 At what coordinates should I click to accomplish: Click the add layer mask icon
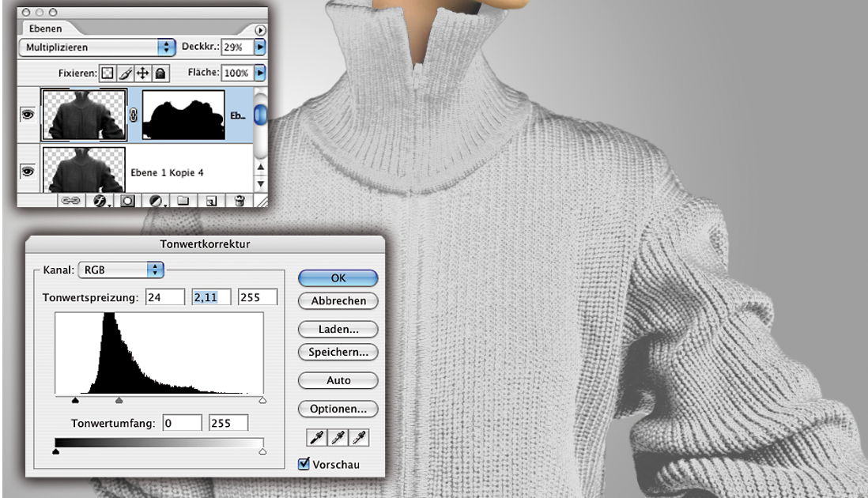(126, 201)
